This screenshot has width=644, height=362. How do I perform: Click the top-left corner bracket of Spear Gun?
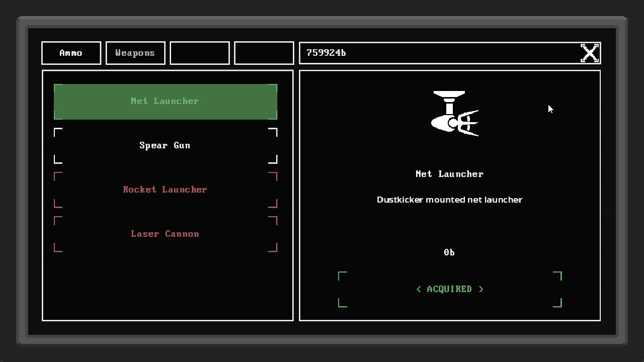pyautogui.click(x=58, y=132)
